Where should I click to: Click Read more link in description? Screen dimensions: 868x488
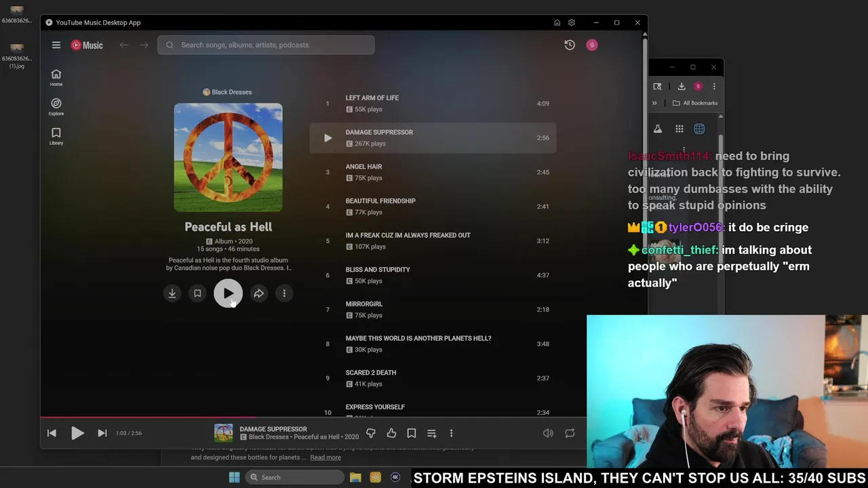pyautogui.click(x=325, y=457)
